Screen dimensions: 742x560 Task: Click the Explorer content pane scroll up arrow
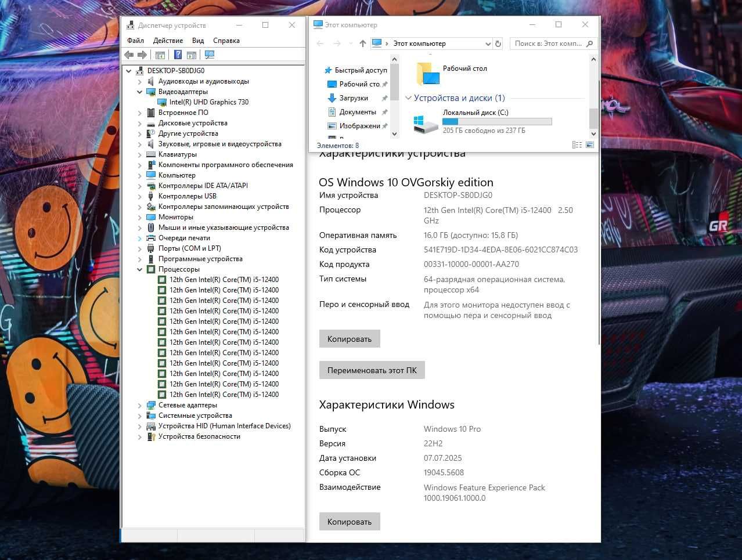(593, 59)
